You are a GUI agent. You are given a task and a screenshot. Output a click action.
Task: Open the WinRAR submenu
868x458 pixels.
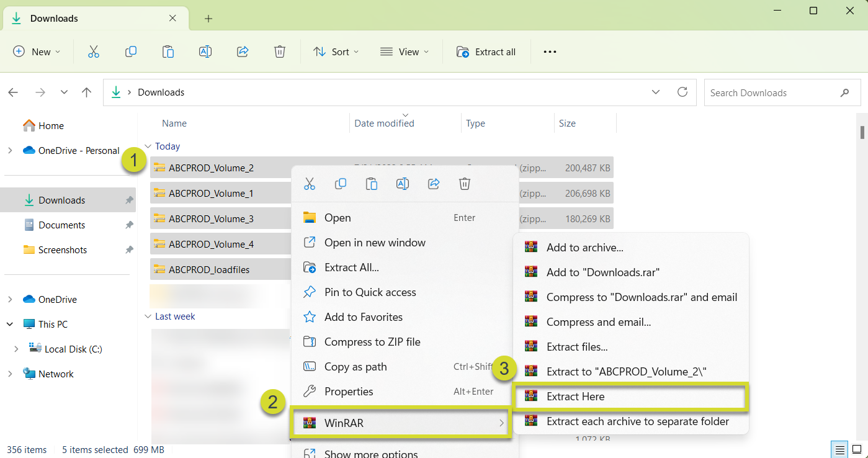tap(401, 423)
